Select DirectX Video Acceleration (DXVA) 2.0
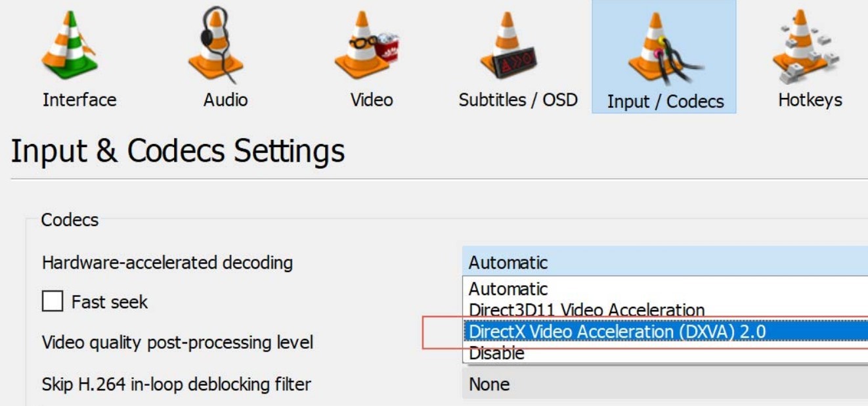 617,332
